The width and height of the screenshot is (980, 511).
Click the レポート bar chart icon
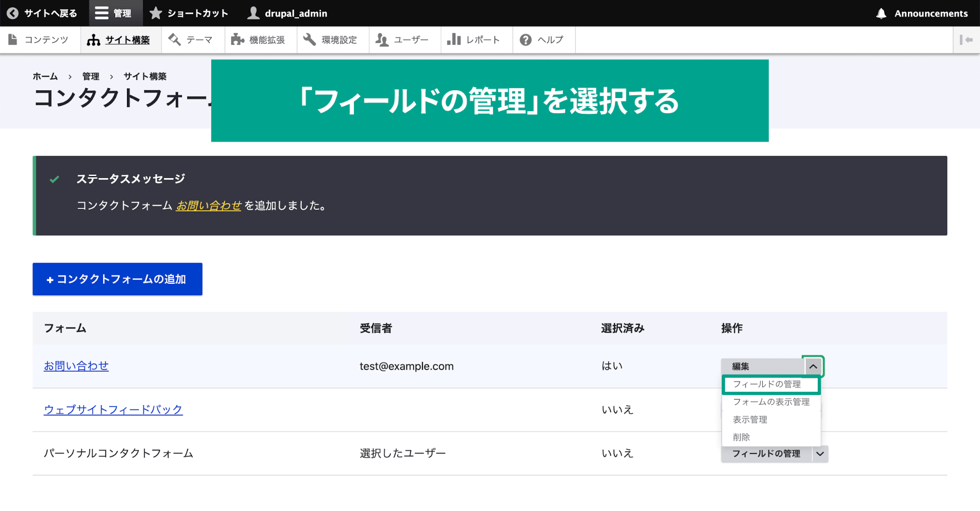454,40
